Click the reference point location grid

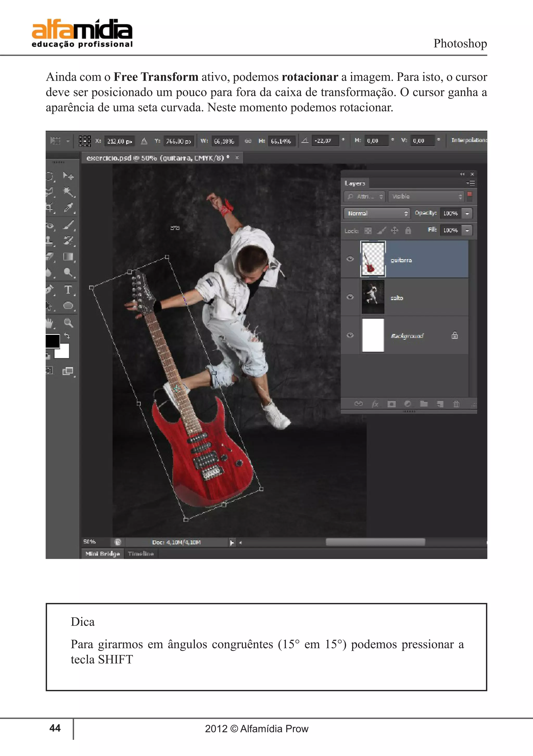85,141
